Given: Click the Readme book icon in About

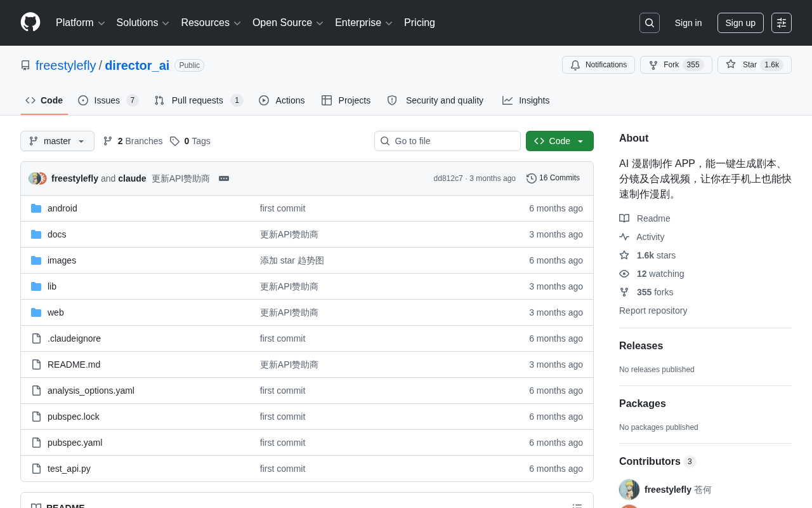Looking at the screenshot, I should (x=624, y=218).
